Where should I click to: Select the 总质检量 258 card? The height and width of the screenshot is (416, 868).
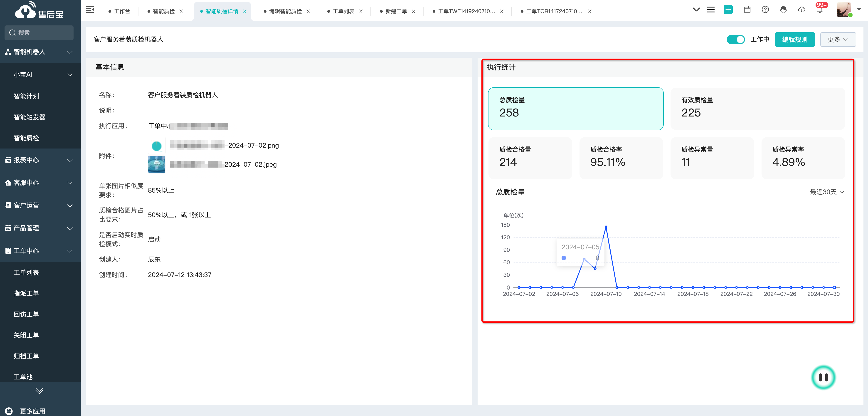[x=575, y=109]
